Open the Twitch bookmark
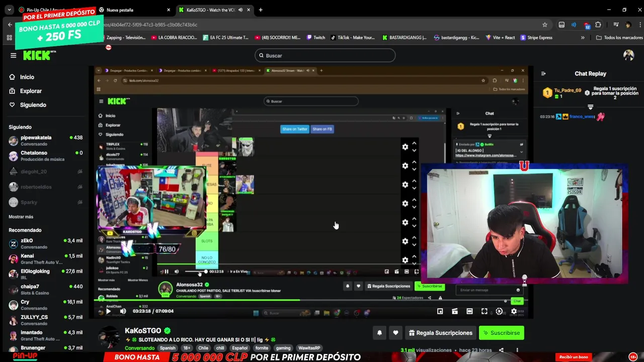Viewport: 644px width, 362px height. point(315,38)
